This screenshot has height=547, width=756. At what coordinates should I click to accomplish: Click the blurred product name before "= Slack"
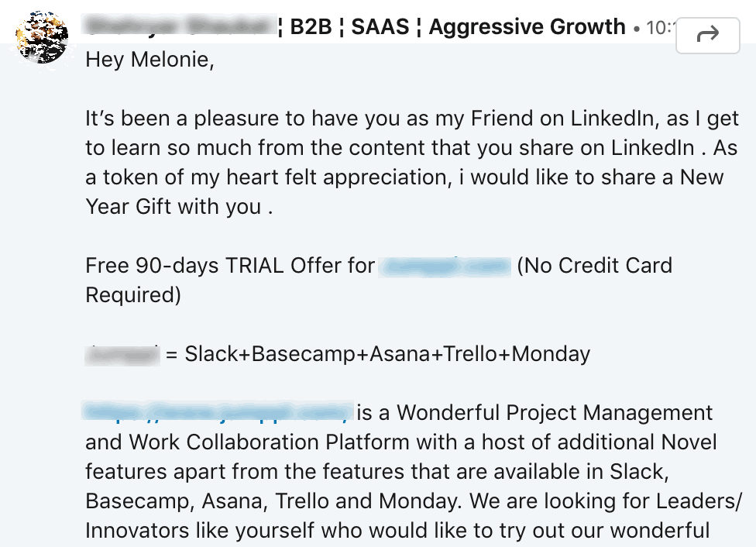point(122,354)
